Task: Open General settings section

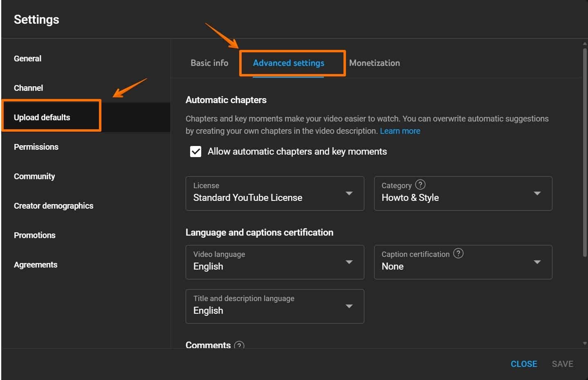Action: pos(27,58)
